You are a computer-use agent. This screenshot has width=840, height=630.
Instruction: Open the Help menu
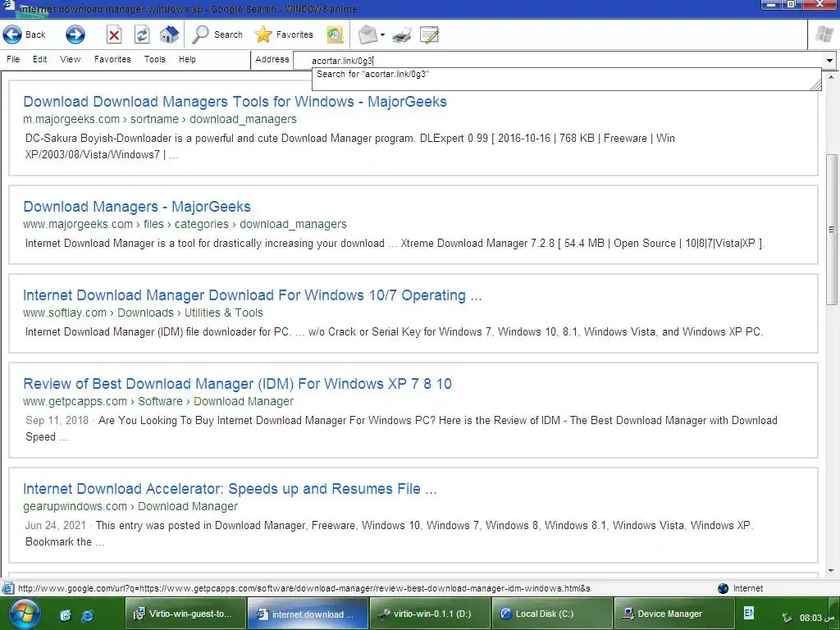[x=187, y=59]
